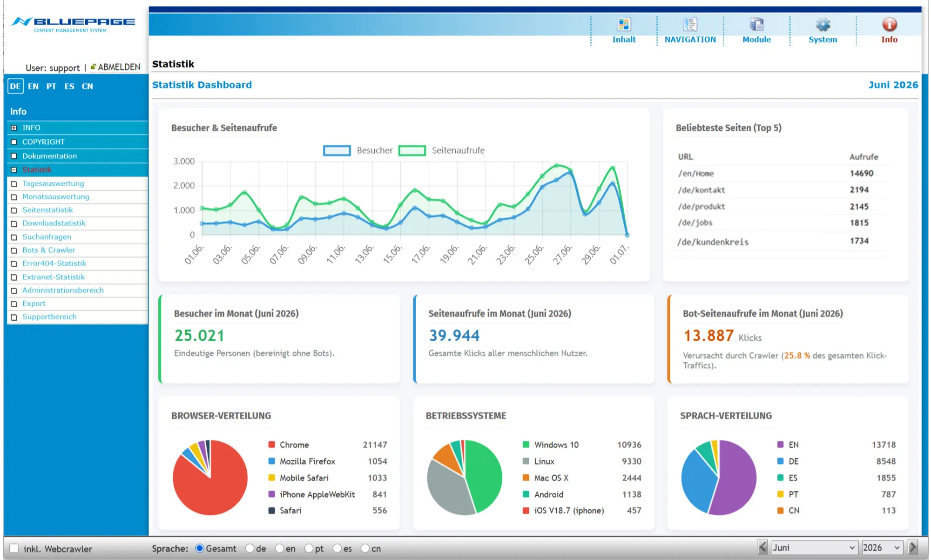Collapse the Statistik tree node
Viewport: 931px width, 560px height.
pyautogui.click(x=14, y=170)
